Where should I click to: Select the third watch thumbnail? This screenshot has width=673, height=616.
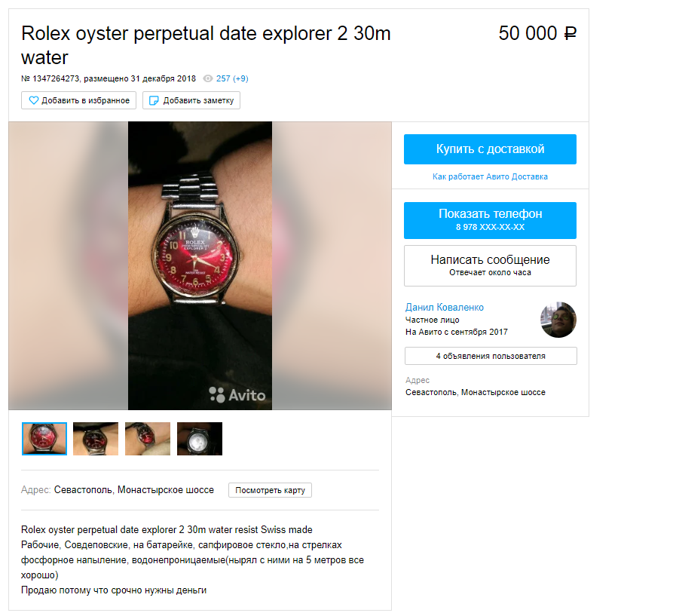click(148, 439)
